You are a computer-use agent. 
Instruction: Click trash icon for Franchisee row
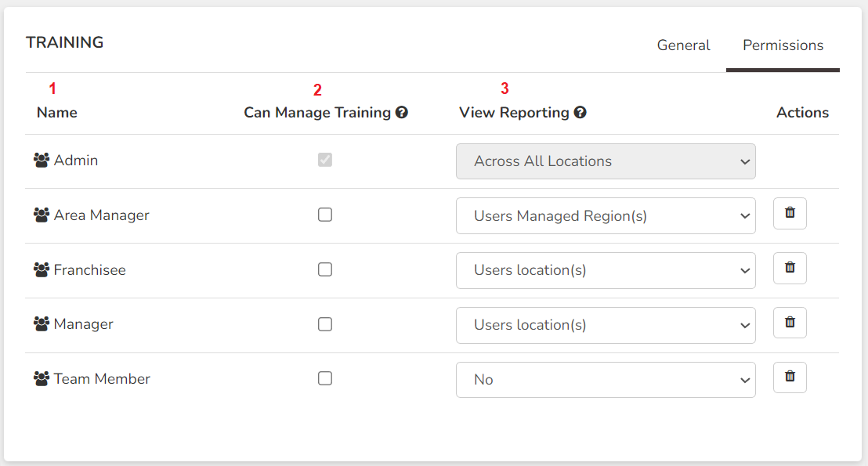click(790, 268)
